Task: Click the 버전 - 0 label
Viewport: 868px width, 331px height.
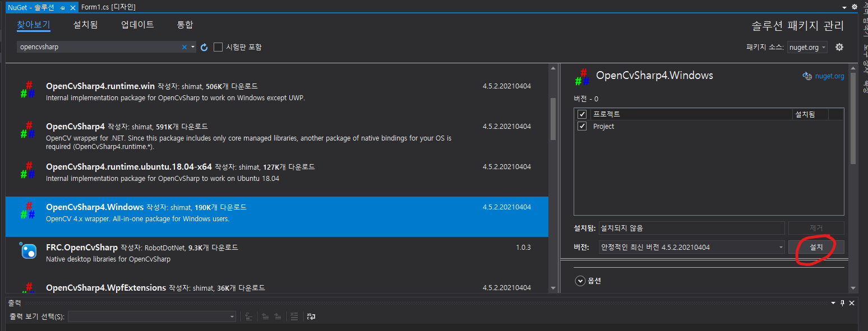Action: click(586, 99)
